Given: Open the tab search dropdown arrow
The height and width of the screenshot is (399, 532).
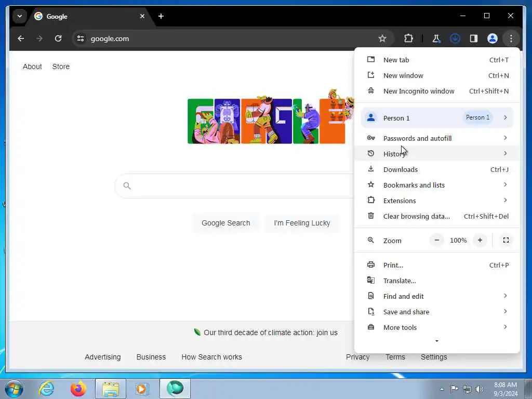Looking at the screenshot, I should [20, 16].
